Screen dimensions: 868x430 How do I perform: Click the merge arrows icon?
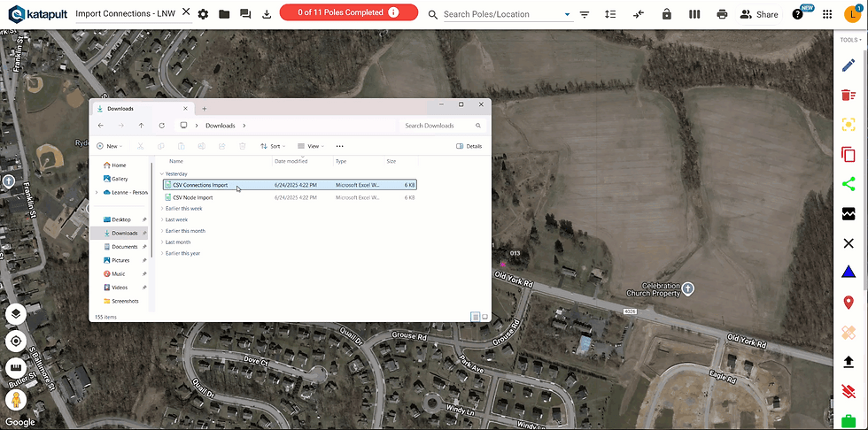click(x=639, y=14)
